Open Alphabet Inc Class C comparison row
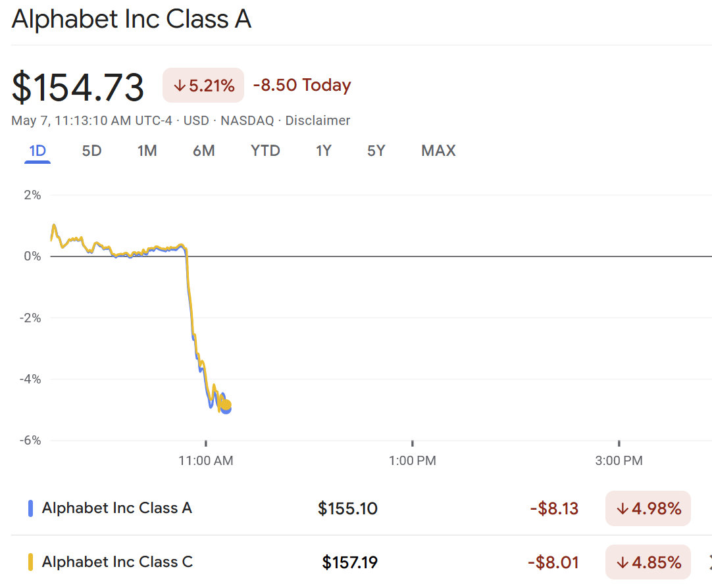This screenshot has height=588, width=712. (117, 562)
